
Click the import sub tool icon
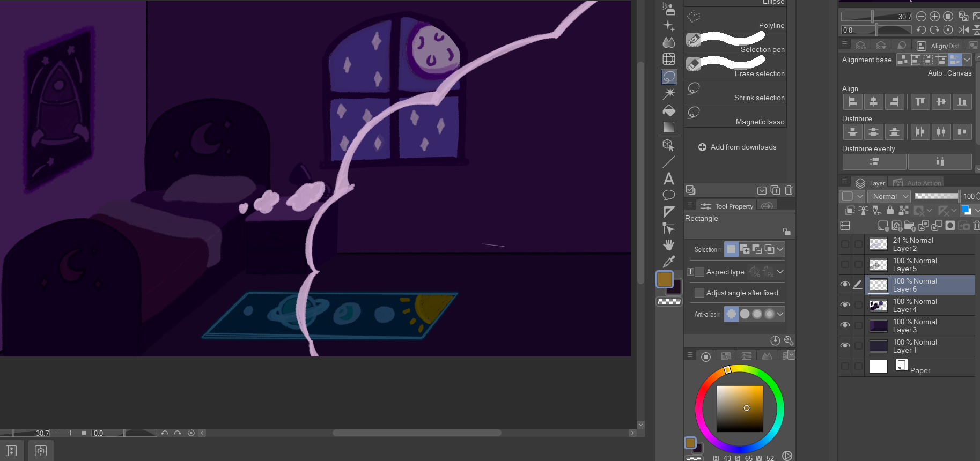(x=762, y=190)
